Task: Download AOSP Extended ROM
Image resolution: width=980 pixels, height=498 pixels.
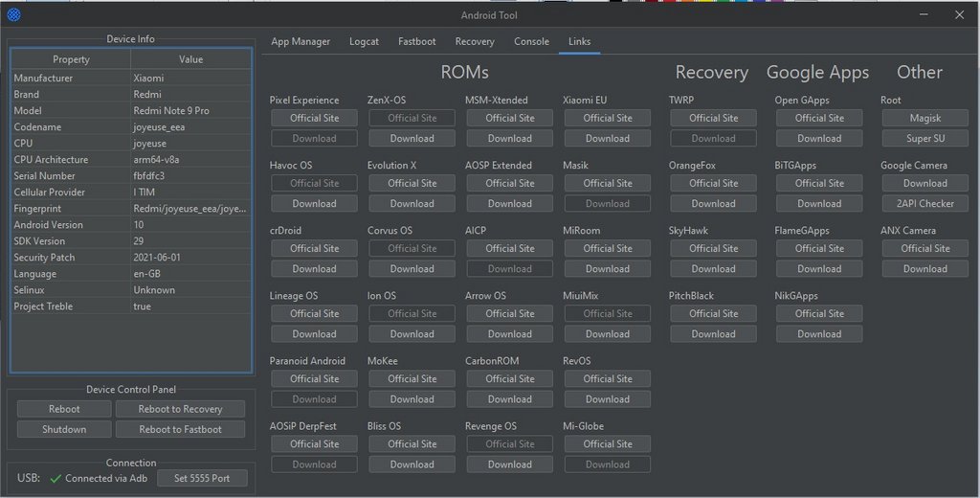Action: click(x=510, y=203)
